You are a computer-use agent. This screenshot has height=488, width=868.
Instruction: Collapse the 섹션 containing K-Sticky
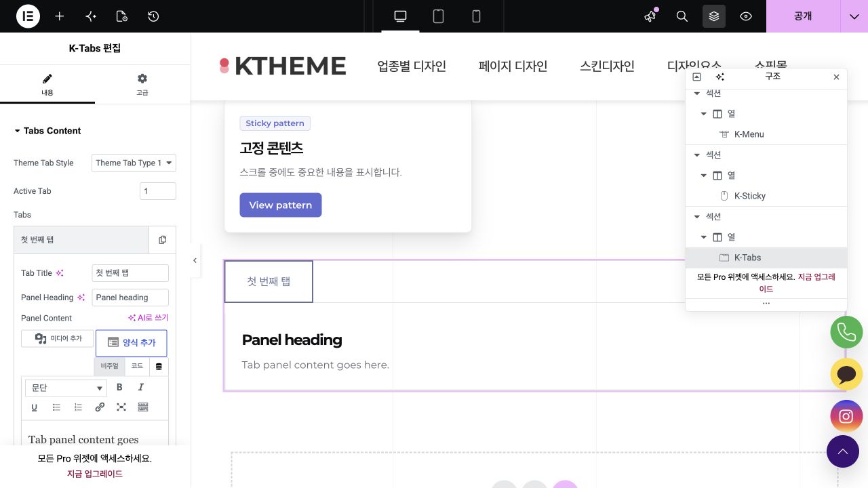coord(696,155)
